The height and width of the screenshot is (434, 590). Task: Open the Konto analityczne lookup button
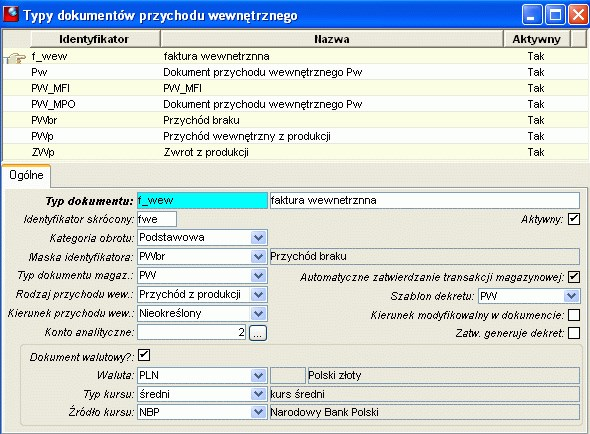pyautogui.click(x=258, y=333)
